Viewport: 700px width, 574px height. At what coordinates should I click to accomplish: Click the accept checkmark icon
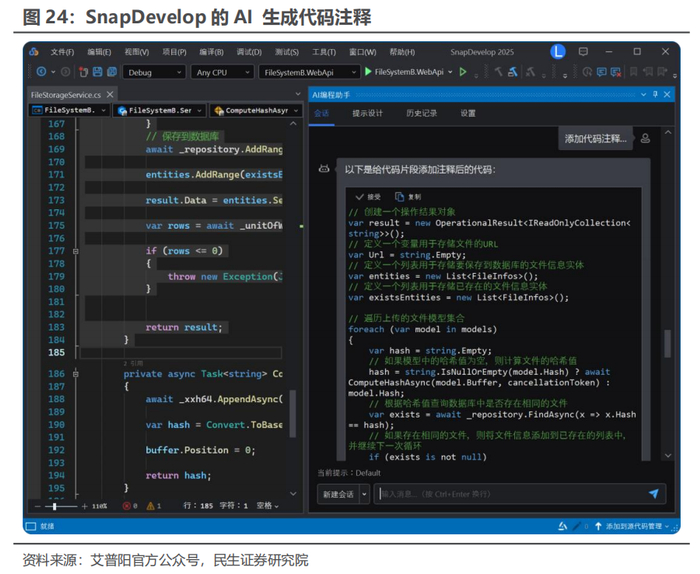coord(360,197)
